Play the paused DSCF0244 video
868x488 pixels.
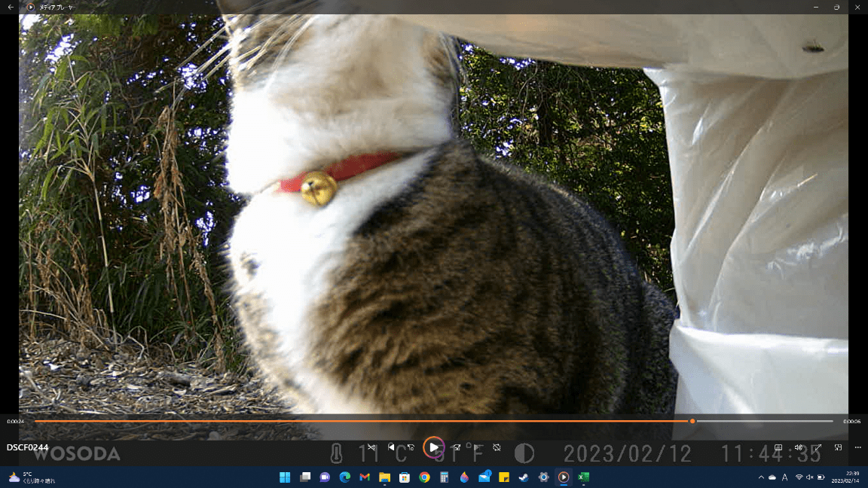pyautogui.click(x=433, y=447)
